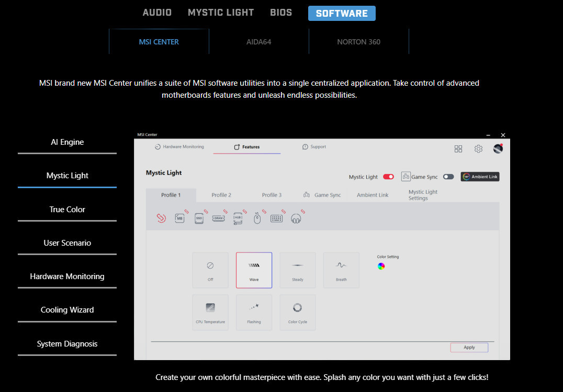The height and width of the screenshot is (392, 563).
Task: Choose the Off lighting effect
Action: pos(210,270)
